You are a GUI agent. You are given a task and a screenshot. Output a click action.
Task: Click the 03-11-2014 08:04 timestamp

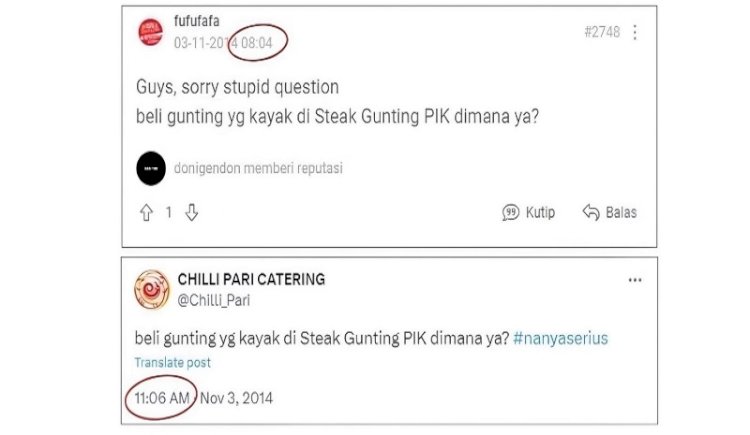[x=223, y=43]
